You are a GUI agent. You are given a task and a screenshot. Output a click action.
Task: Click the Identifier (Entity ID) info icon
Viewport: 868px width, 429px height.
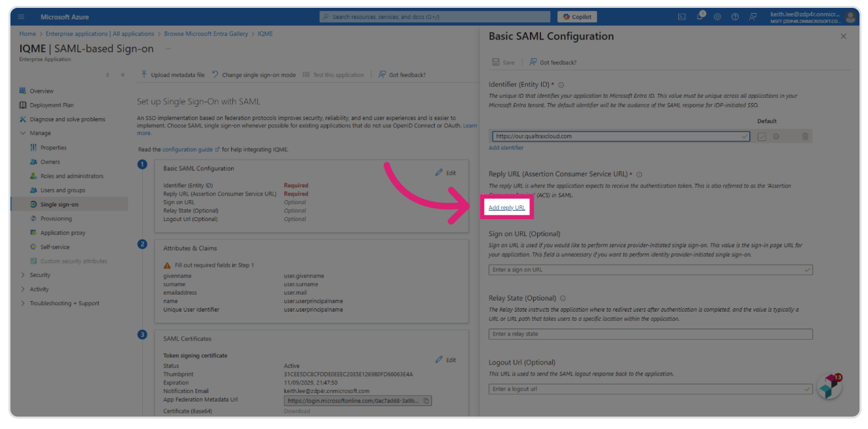(x=561, y=85)
